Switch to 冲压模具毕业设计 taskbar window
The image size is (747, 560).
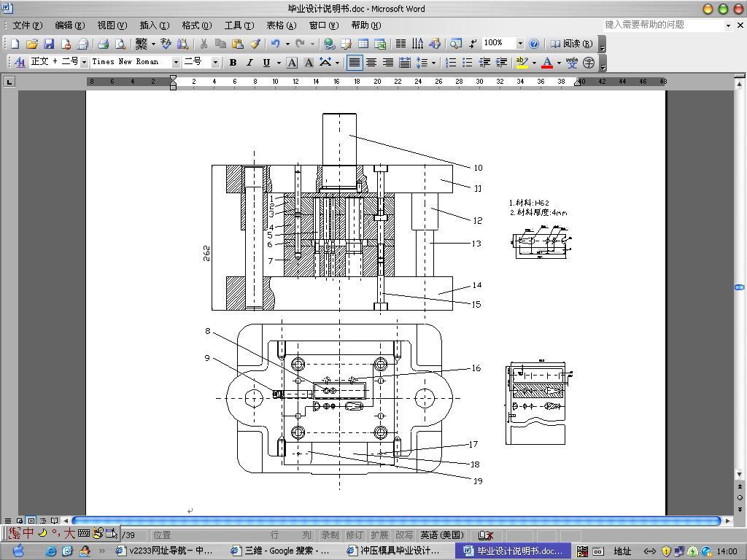pos(395,551)
